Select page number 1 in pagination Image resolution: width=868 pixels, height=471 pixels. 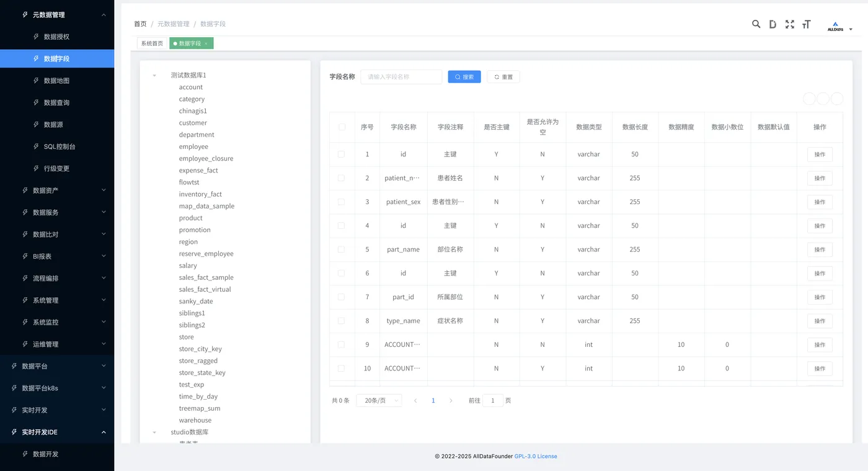(433, 401)
